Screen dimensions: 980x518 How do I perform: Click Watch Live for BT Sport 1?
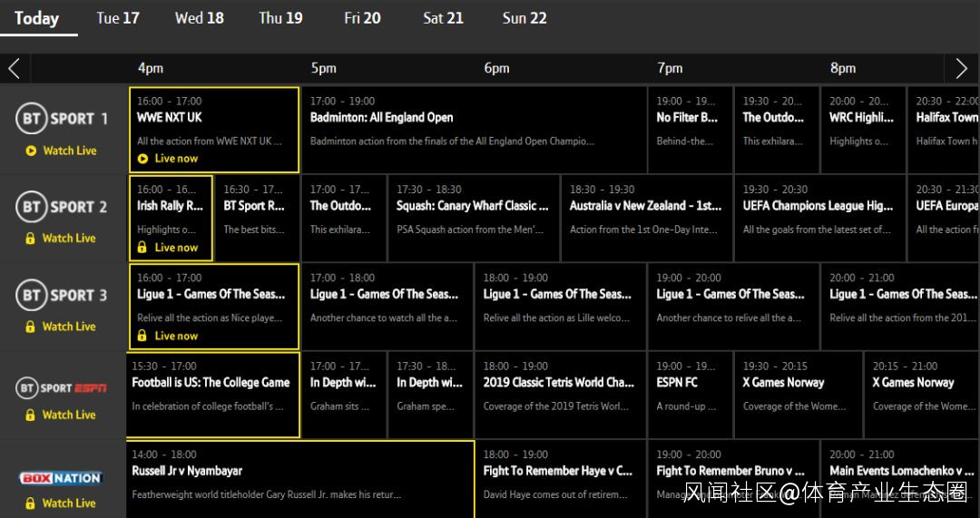click(x=69, y=151)
